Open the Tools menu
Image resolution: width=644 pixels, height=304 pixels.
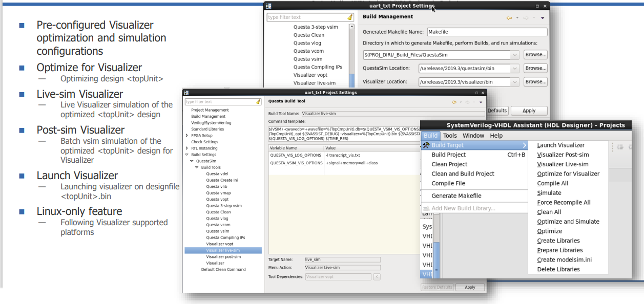click(x=450, y=136)
